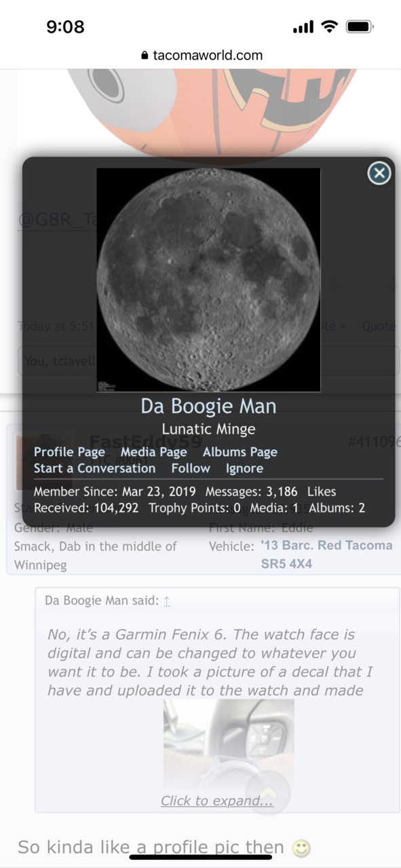Click the tacomaworld.com address bar
This screenshot has height=868, width=401.
(x=201, y=55)
